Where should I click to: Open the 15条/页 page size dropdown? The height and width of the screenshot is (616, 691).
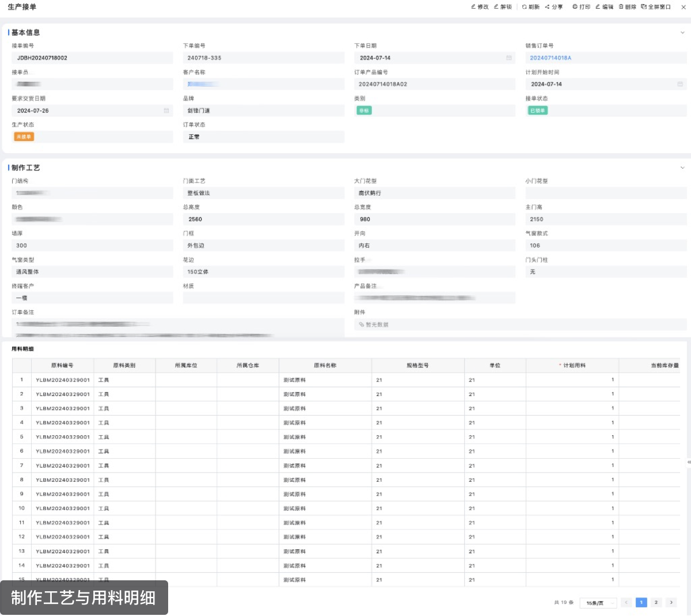[x=598, y=603]
